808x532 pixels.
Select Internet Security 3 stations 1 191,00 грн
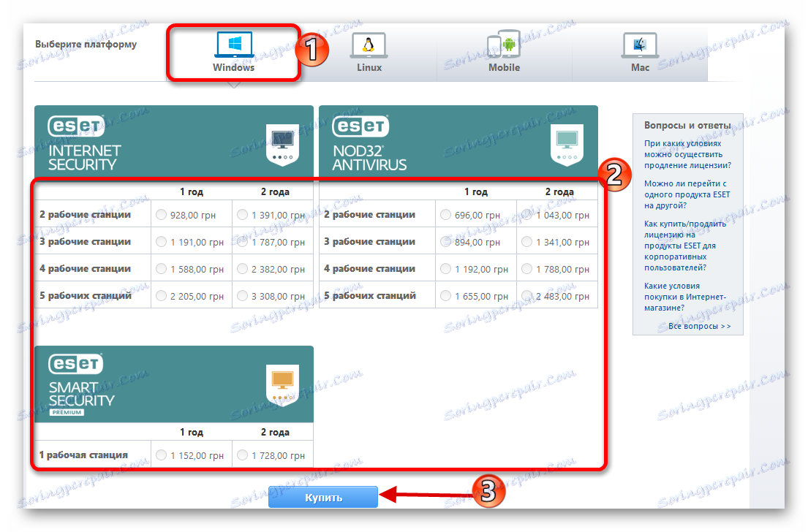pos(162,242)
